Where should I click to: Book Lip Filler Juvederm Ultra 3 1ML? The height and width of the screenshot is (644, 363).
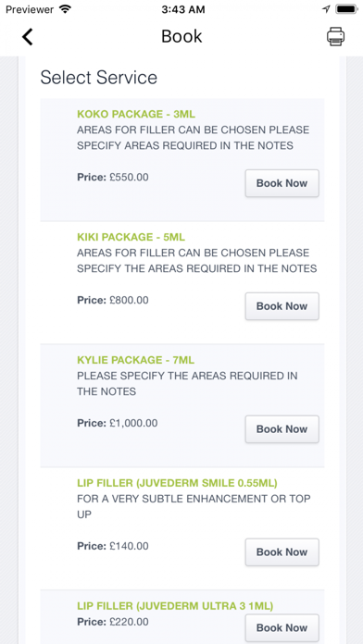pos(282,627)
